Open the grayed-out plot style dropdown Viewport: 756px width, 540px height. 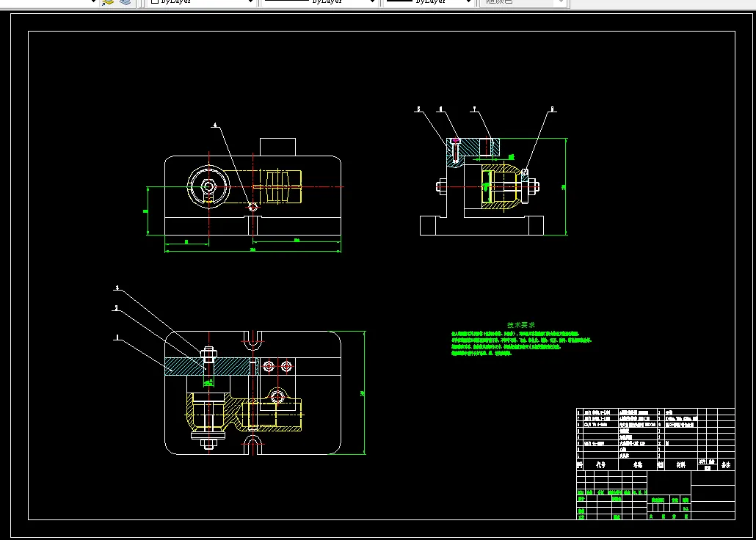tap(523, 2)
